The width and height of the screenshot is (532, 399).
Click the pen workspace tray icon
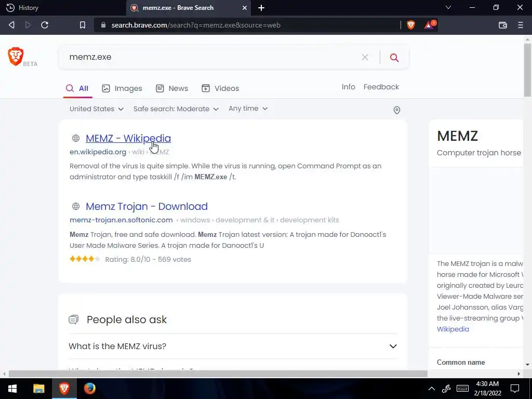pyautogui.click(x=446, y=389)
